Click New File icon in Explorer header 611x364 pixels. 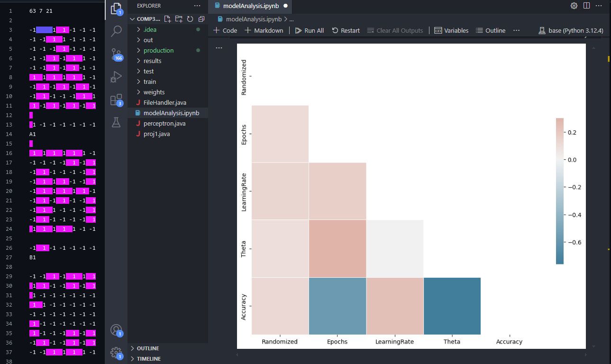coord(167,19)
